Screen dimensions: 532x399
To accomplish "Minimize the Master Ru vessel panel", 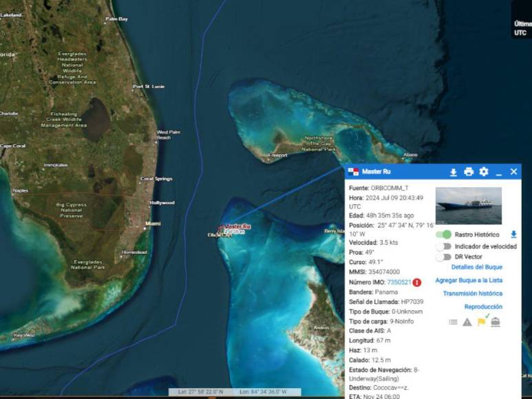I will point(499,172).
